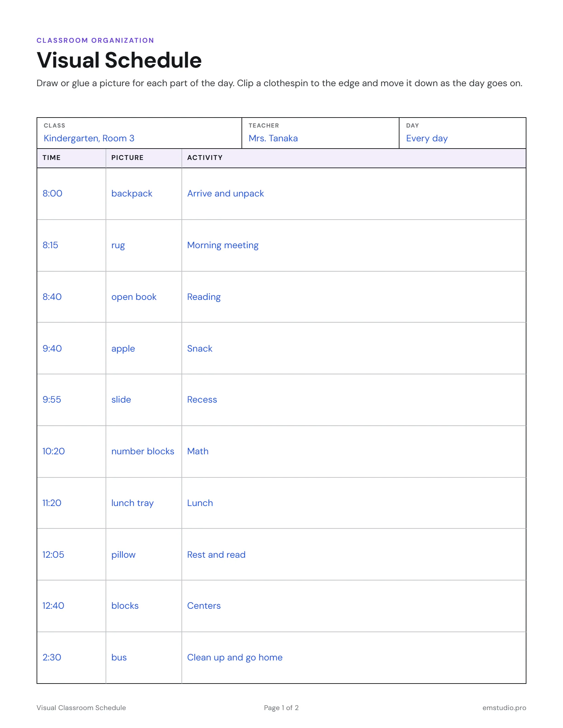Image resolution: width=563 pixels, height=728 pixels.
Task: Select the '12:05' time cell
Action: click(x=71, y=554)
